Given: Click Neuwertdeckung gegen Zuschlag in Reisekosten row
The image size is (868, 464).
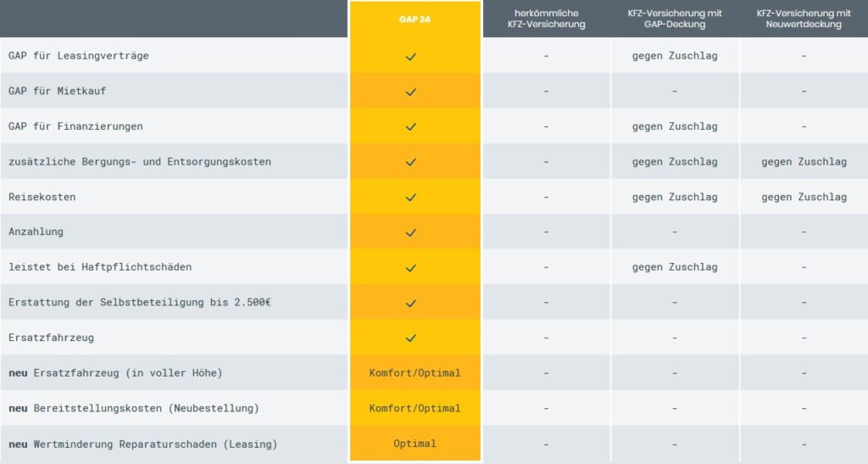Looking at the screenshot, I should click(804, 197).
